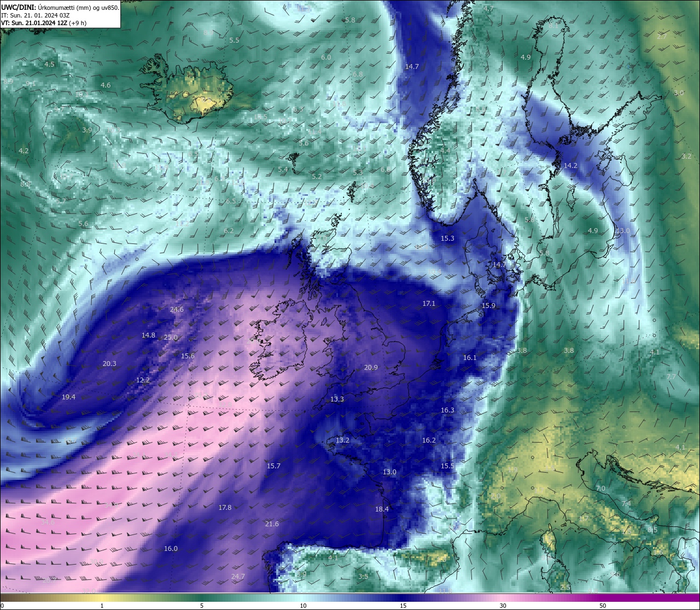
Task: Click the map value 14.8
Action: point(148,335)
